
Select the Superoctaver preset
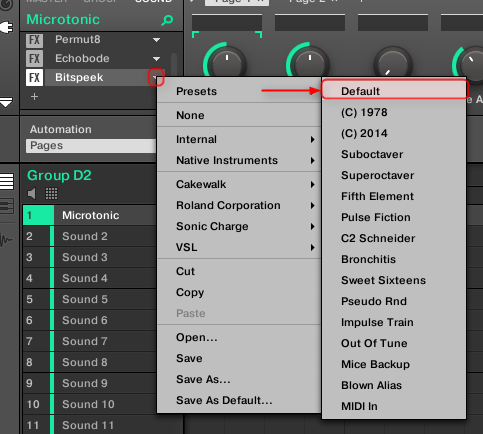[x=394, y=175]
